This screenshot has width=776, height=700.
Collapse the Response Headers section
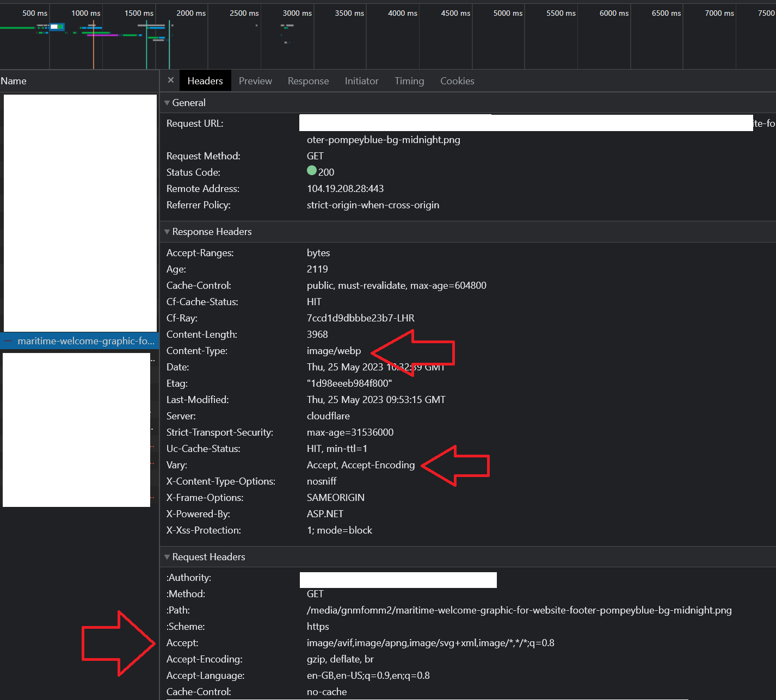(167, 232)
